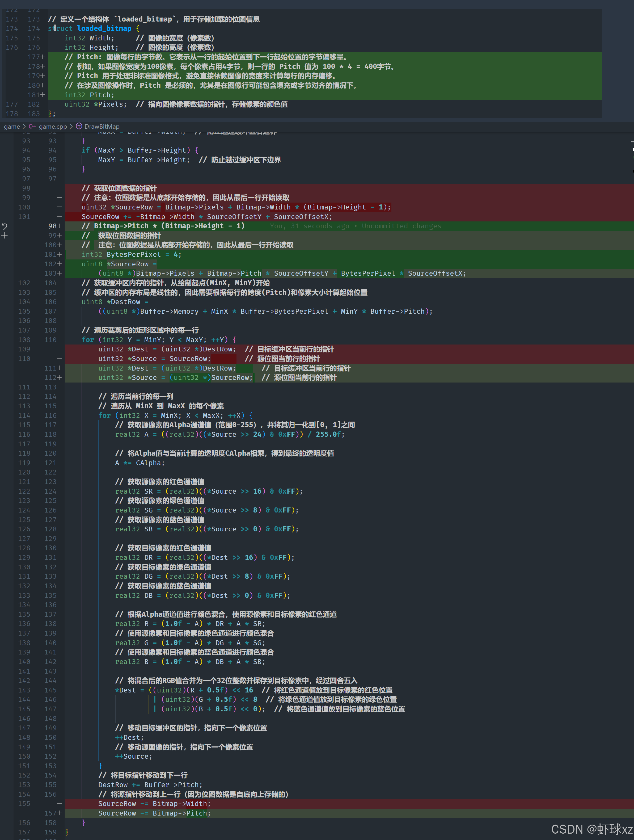Screen dimensions: 634x840
Task: Open the 'game' folder breadcrumb
Action: coord(12,127)
